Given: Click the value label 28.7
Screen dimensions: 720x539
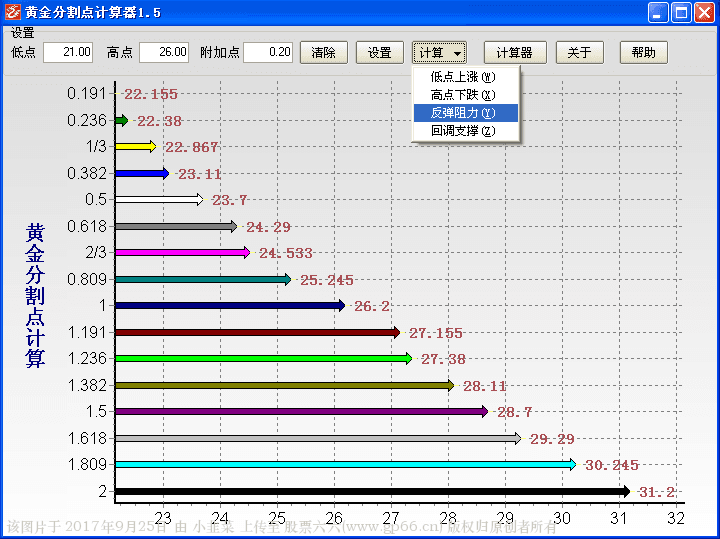Looking at the screenshot, I should point(515,412).
